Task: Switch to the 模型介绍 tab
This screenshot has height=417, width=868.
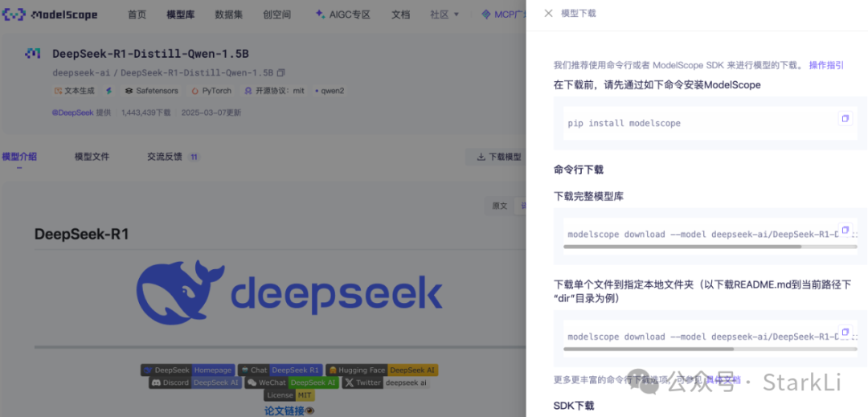Action: [19, 157]
